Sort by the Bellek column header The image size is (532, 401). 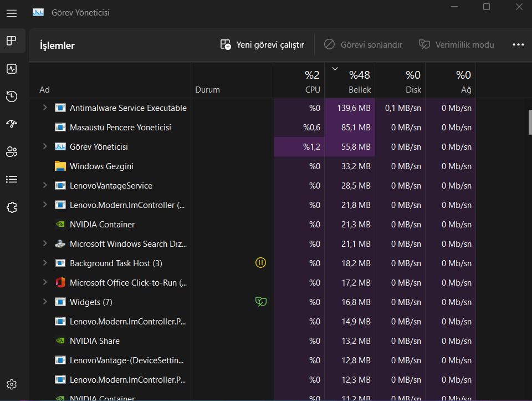[x=350, y=81]
